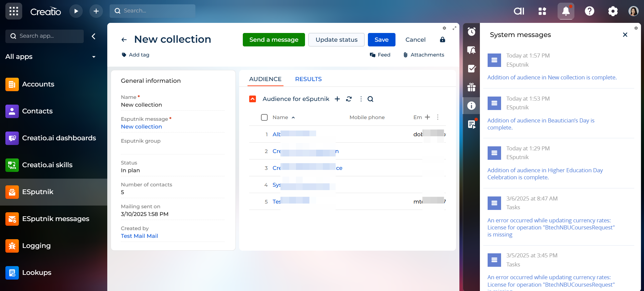644x291 pixels.
Task: Open Logging section in sidebar
Action: pyautogui.click(x=54, y=246)
